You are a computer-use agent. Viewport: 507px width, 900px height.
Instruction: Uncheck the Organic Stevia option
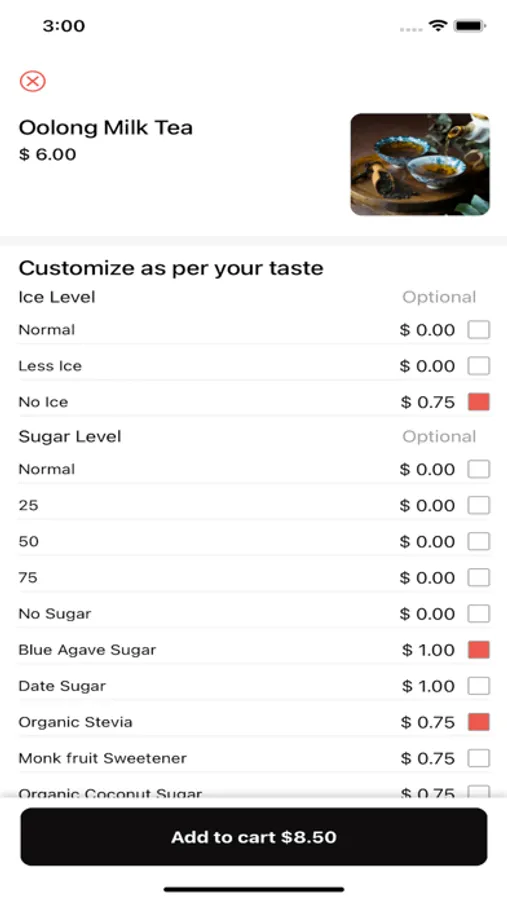pyautogui.click(x=478, y=722)
